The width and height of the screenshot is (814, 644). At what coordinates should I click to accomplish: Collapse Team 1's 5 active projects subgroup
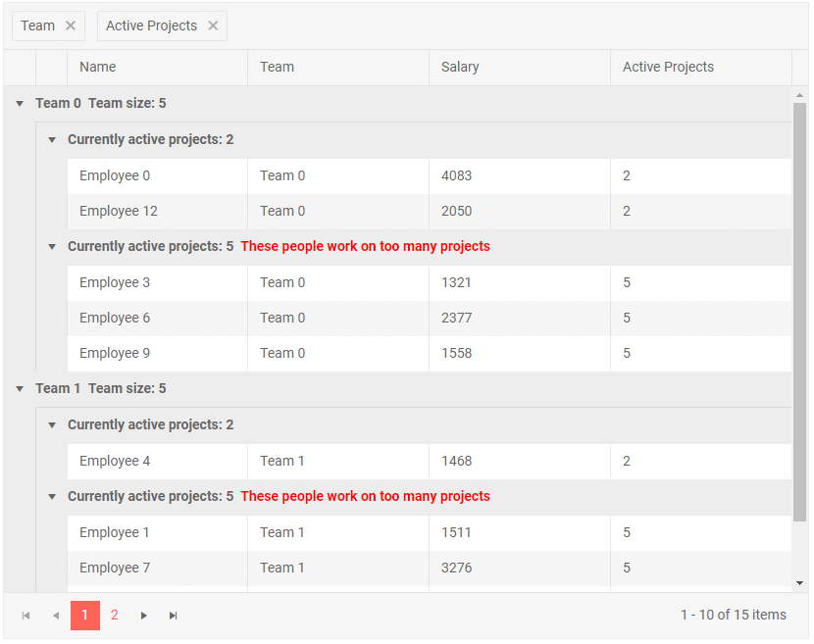point(52,497)
